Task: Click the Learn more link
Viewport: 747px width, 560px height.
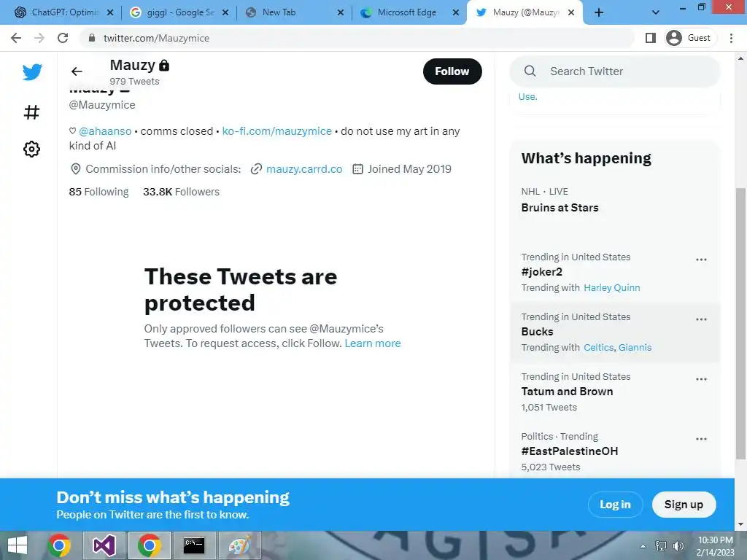Action: click(373, 343)
